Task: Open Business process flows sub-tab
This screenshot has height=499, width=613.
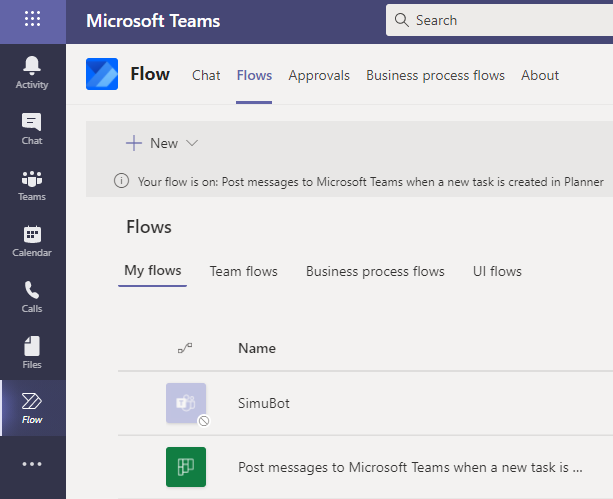Action: click(375, 271)
